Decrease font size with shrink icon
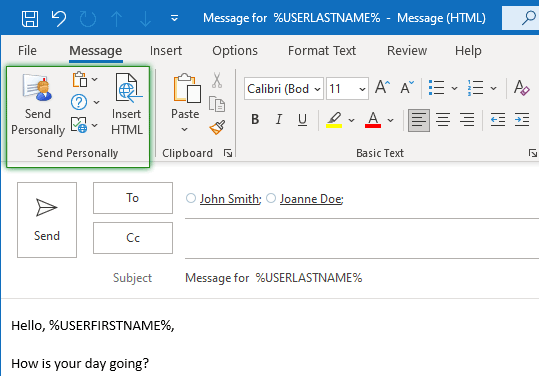This screenshot has height=376, width=539. (x=407, y=88)
